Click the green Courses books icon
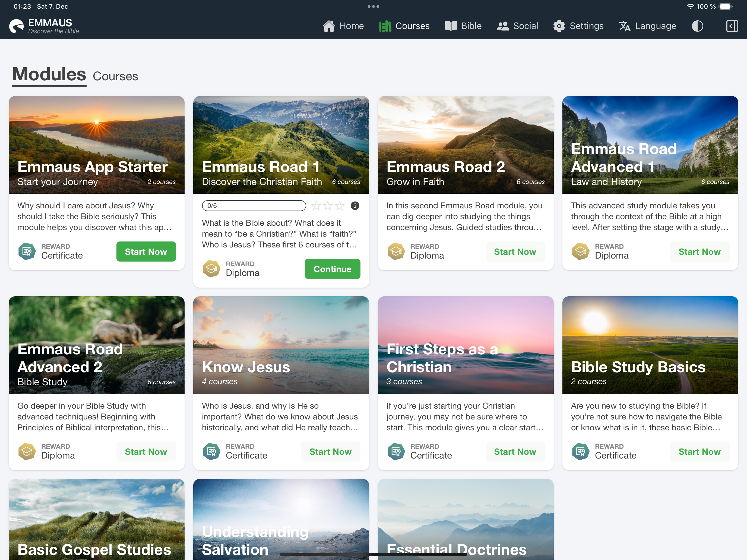This screenshot has height=560, width=747. [385, 26]
